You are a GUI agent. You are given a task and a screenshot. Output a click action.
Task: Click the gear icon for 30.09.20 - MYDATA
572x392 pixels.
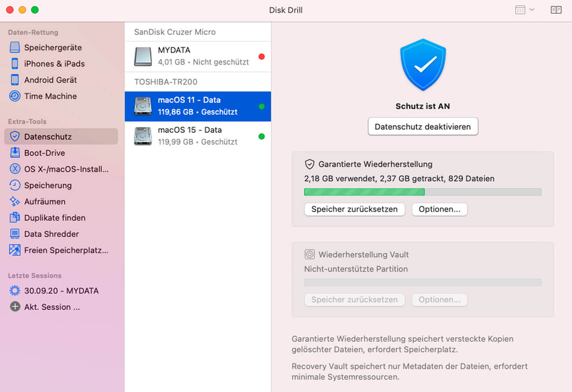(x=15, y=291)
